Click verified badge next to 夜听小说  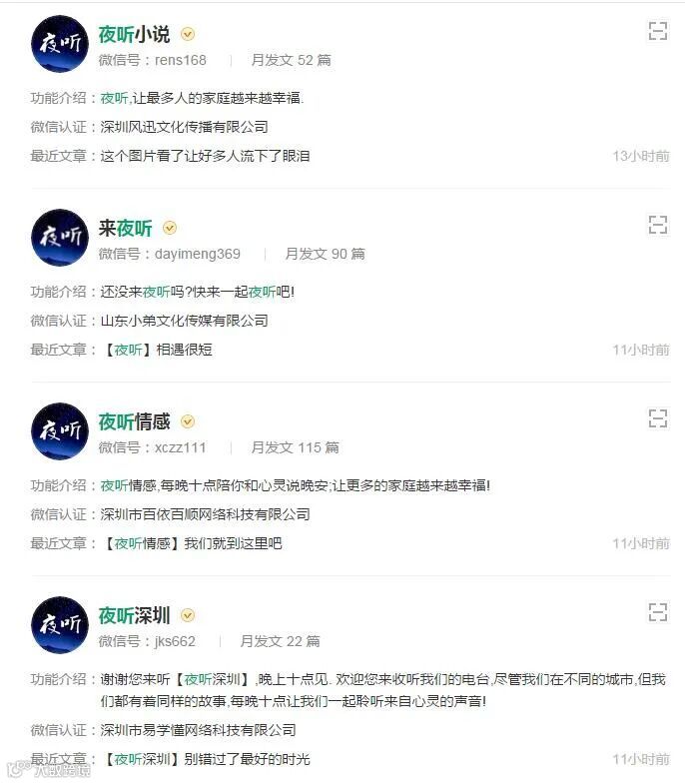click(x=188, y=34)
